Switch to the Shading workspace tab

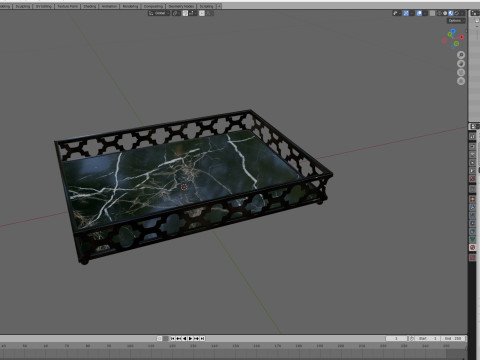tap(90, 6)
